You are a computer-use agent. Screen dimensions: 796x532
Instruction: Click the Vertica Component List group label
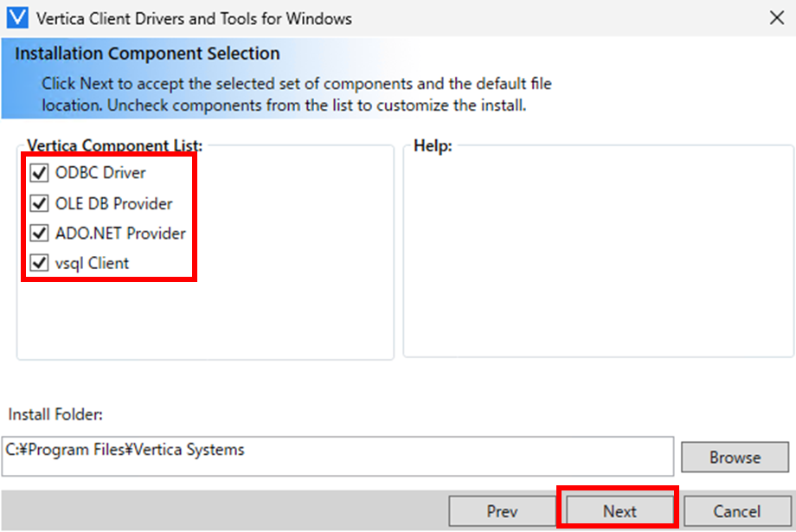coord(114,145)
